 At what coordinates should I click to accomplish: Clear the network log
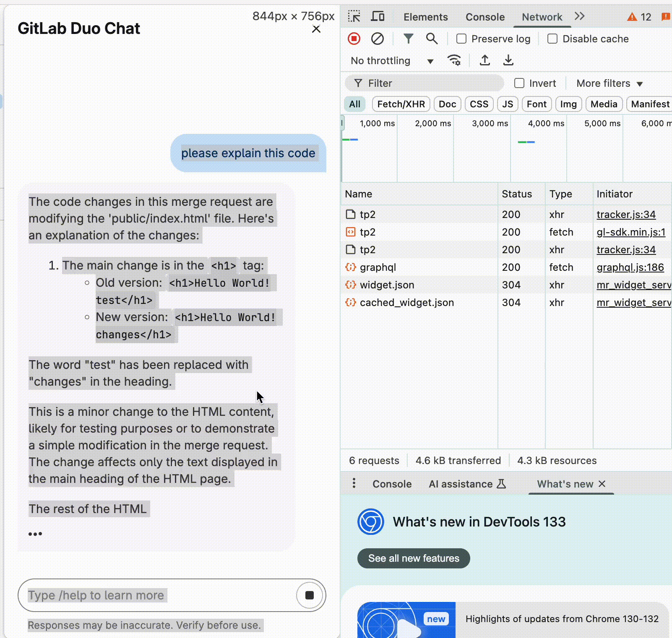tap(378, 39)
